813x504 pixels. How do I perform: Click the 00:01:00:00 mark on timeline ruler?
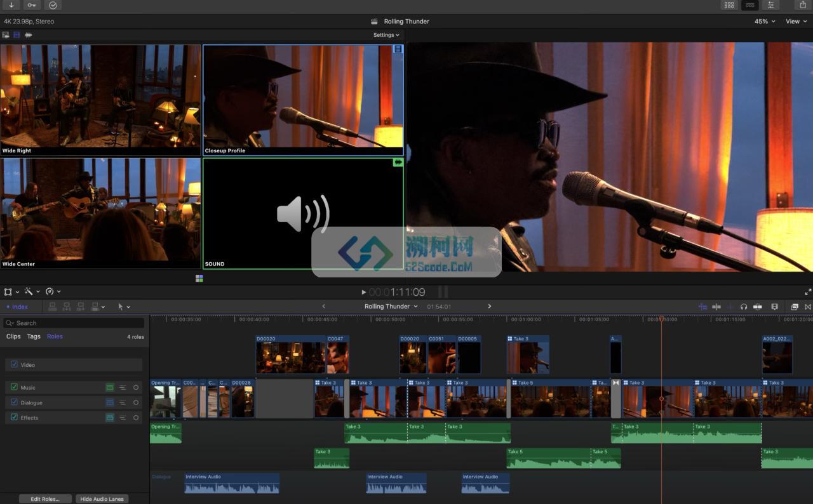tap(526, 319)
